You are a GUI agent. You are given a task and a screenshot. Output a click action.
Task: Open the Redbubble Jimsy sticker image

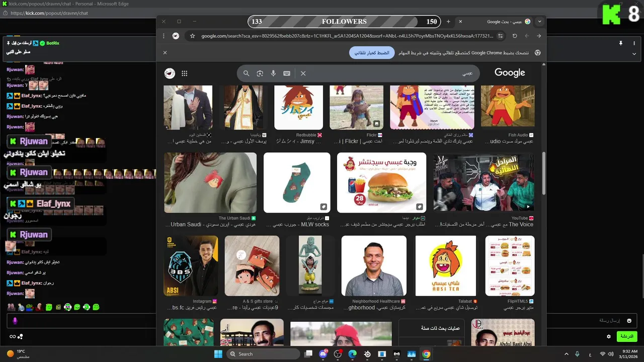click(x=298, y=108)
